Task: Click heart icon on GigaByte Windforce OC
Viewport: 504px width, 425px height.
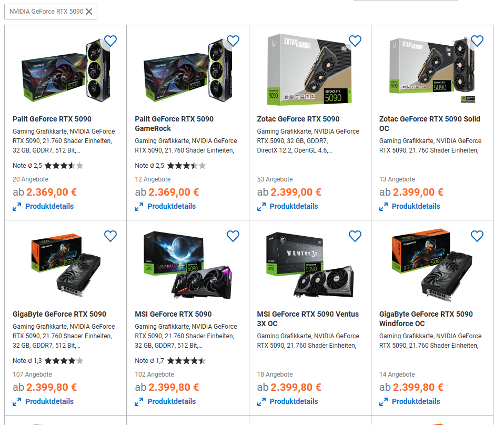Action: 477,236
